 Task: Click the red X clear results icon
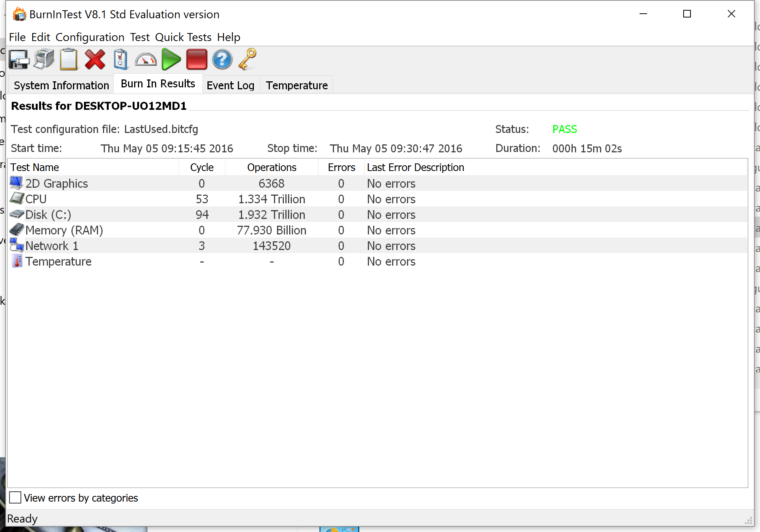click(x=95, y=60)
